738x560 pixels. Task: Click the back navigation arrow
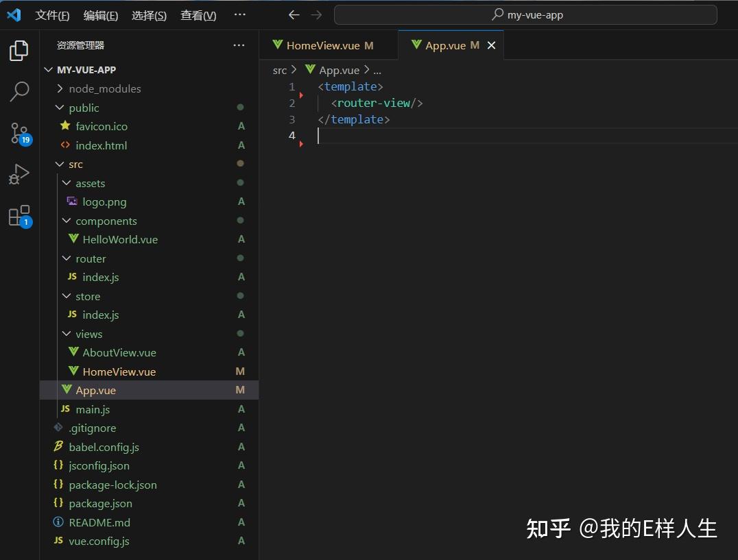click(294, 15)
